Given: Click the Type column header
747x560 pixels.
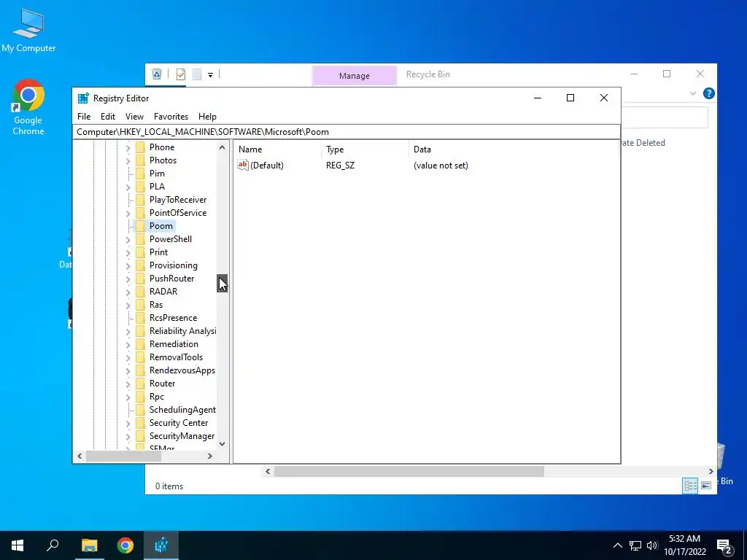Looking at the screenshot, I should click(365, 149).
